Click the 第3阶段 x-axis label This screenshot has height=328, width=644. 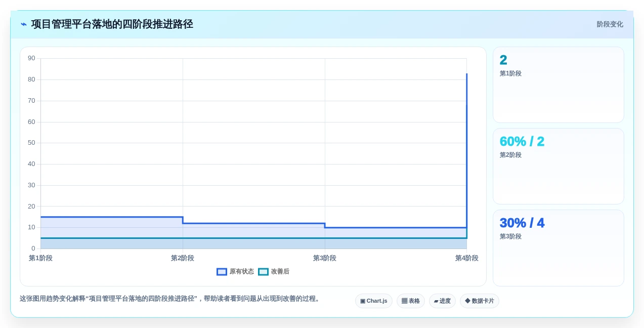tap(325, 258)
